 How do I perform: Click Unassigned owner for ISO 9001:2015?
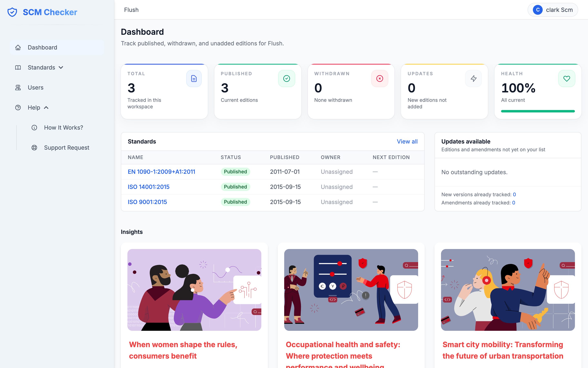tap(336, 202)
